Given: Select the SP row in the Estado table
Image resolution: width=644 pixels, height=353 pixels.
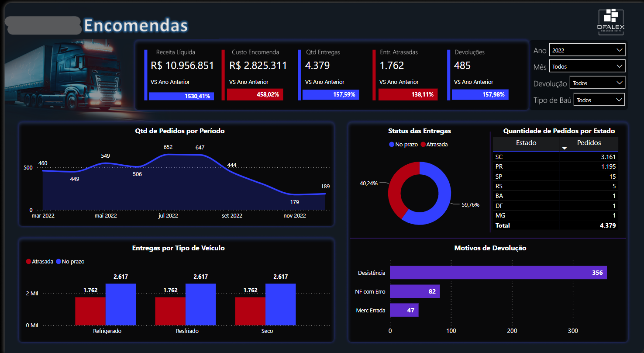Looking at the screenshot, I should 555,176.
